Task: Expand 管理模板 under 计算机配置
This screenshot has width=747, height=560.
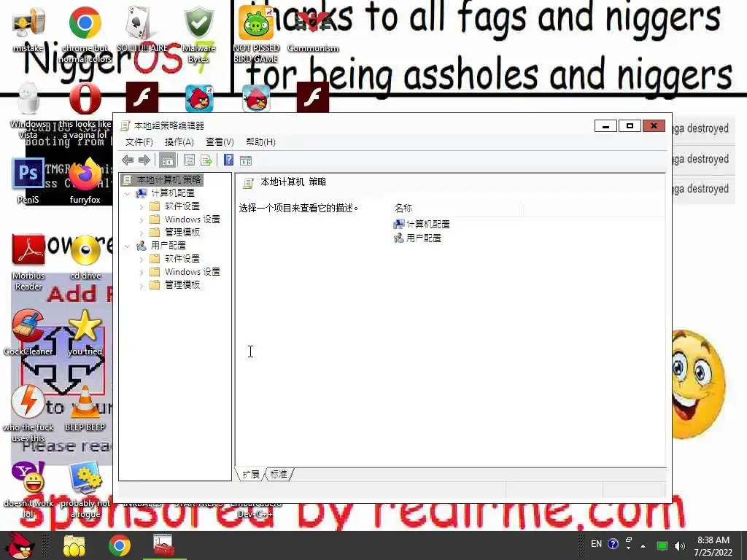Action: tap(142, 233)
